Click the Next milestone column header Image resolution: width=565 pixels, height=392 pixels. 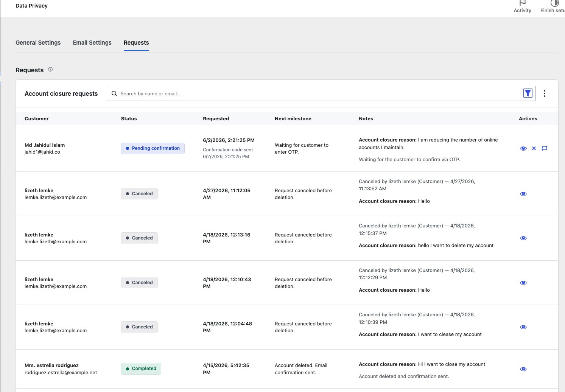coord(293,119)
